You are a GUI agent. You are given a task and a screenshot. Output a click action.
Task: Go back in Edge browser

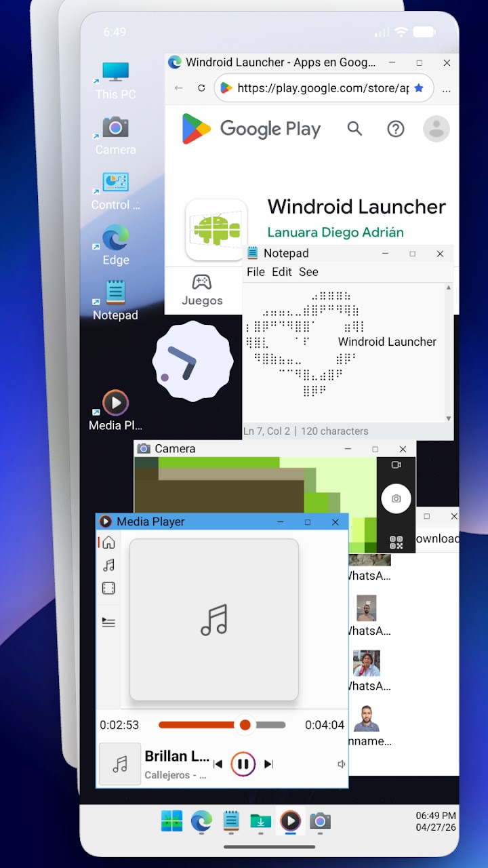178,88
